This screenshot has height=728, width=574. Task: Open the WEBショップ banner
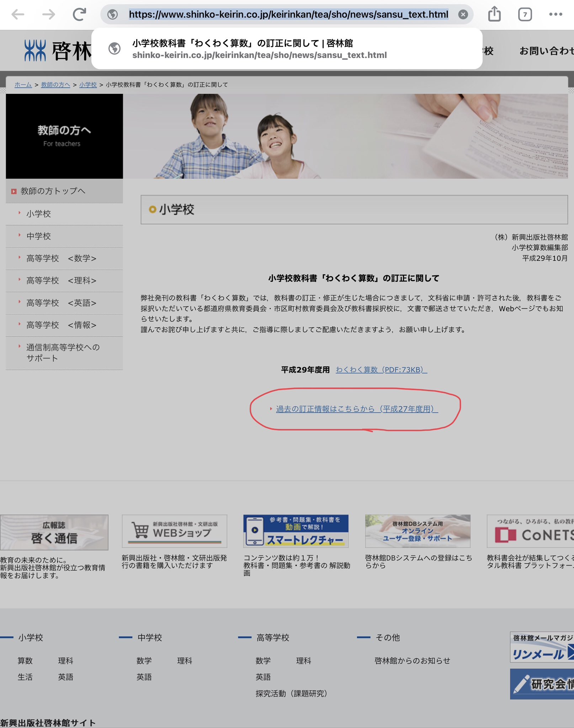(x=175, y=531)
